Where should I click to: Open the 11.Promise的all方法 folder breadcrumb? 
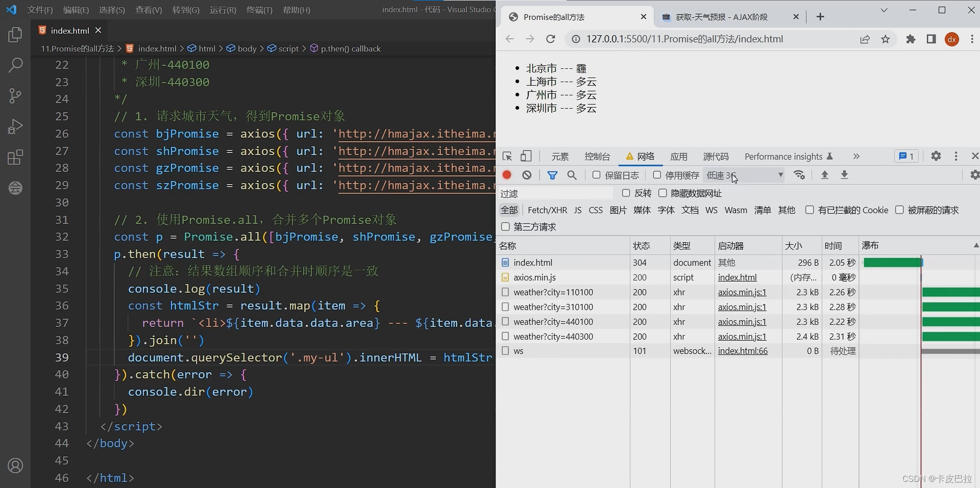click(x=78, y=48)
